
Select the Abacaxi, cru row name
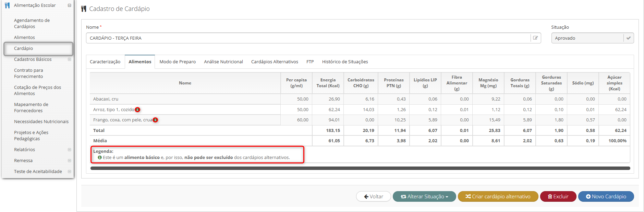[x=106, y=99]
